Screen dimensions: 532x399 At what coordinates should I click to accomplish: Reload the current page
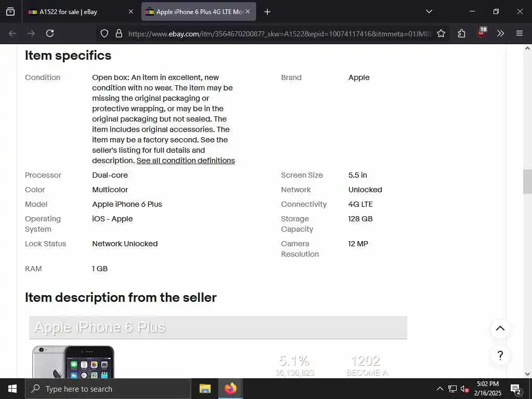[x=50, y=33]
